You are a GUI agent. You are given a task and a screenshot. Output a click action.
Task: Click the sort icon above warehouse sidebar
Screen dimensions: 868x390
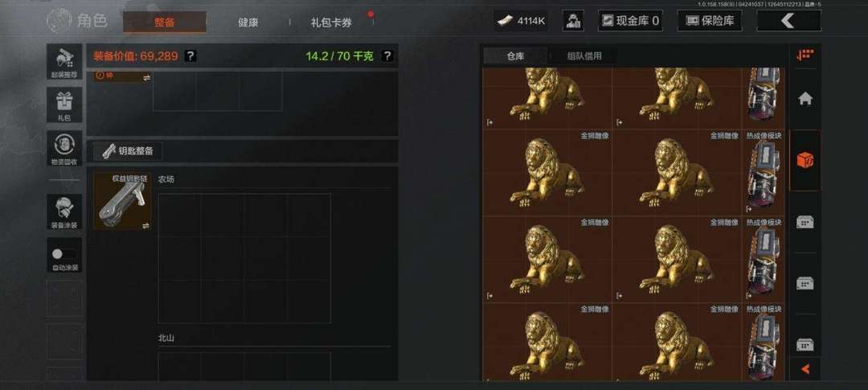coord(805,55)
